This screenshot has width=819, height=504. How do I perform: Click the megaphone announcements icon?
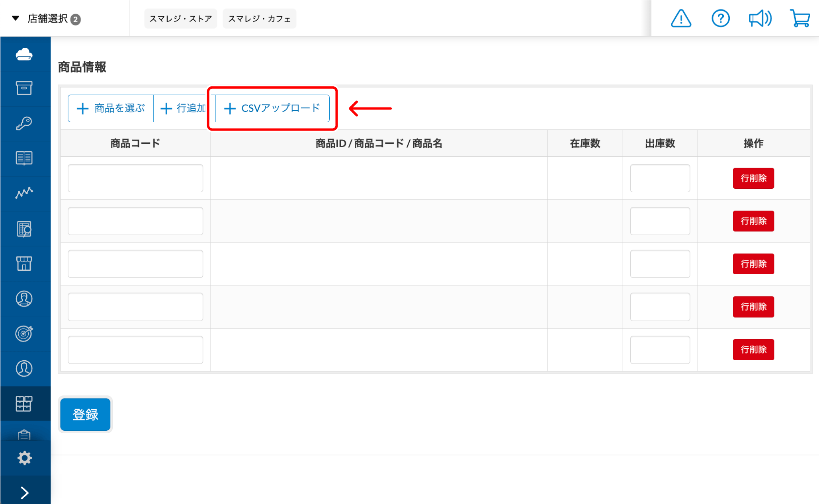pos(760,19)
